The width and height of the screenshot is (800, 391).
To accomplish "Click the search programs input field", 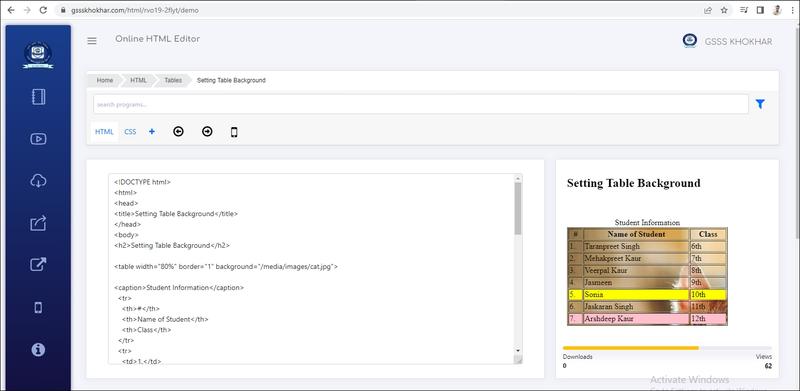I will (421, 104).
